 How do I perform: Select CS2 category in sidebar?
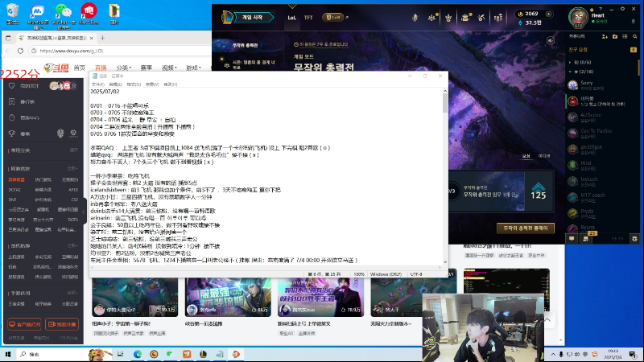[x=74, y=200]
